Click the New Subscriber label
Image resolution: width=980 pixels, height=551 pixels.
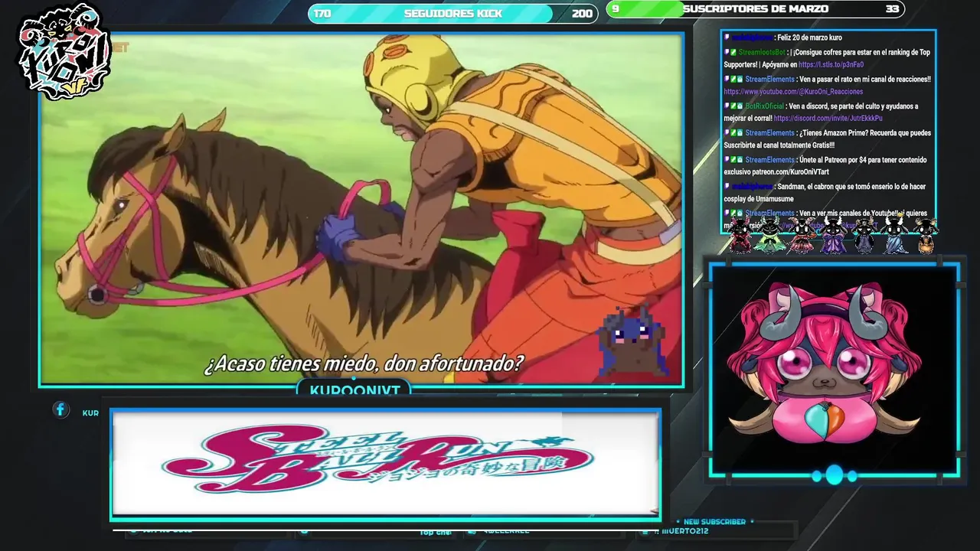tap(714, 522)
